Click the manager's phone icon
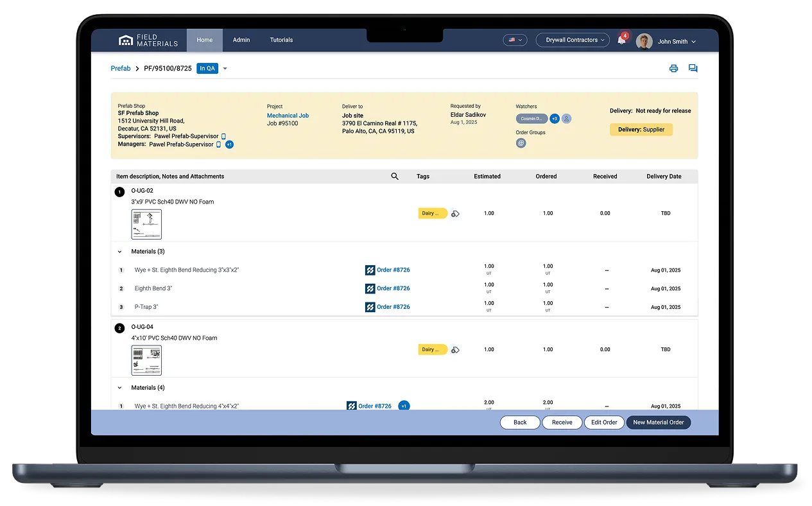 (218, 144)
